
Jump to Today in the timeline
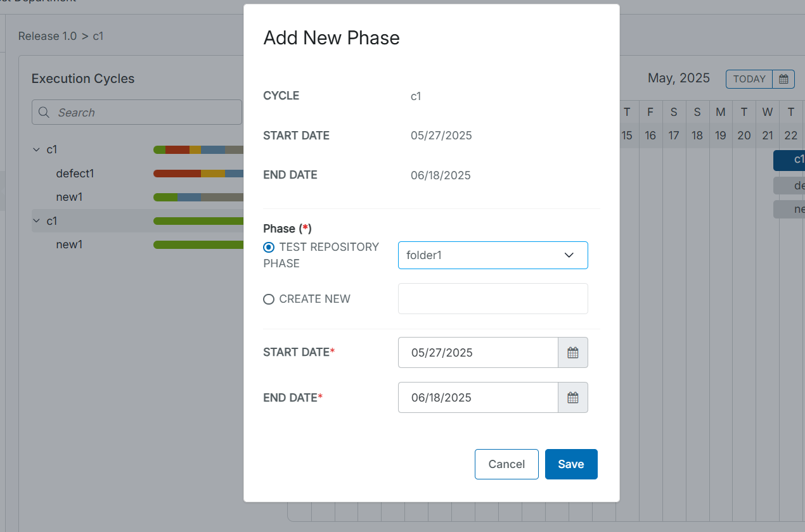[749, 79]
